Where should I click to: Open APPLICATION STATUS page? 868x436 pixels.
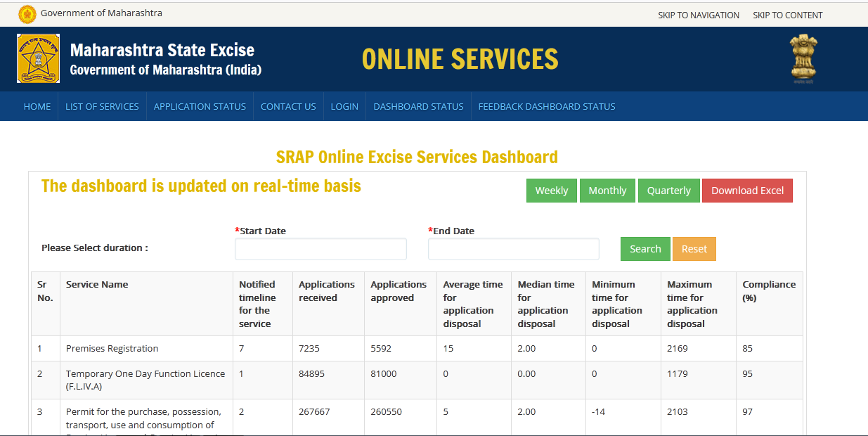(x=200, y=106)
